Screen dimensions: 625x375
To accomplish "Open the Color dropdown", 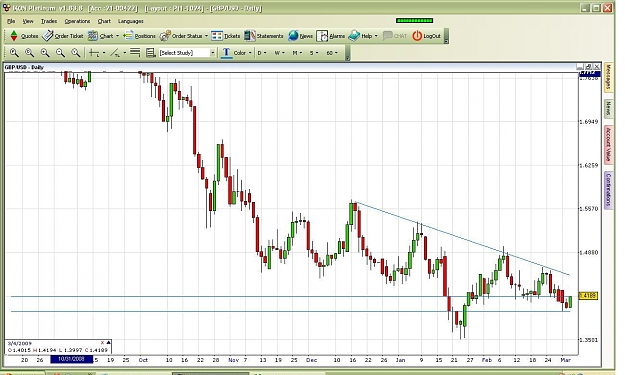I will (242, 53).
